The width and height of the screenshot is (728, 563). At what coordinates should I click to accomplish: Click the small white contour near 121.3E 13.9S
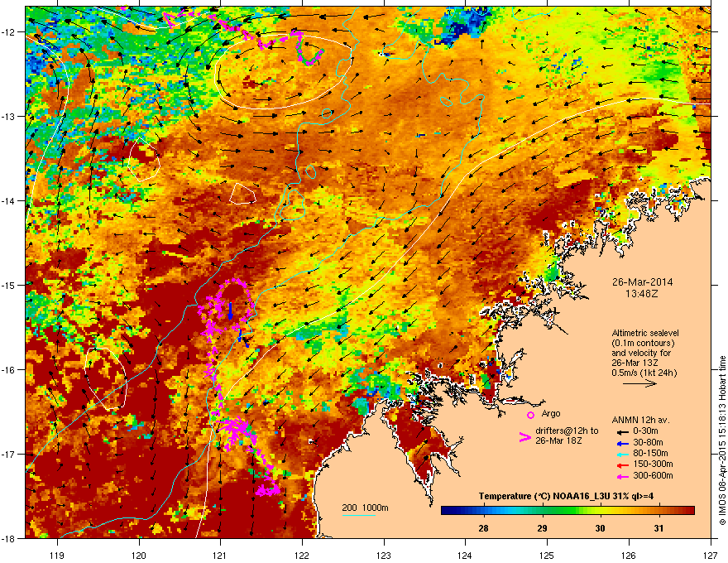[242, 194]
